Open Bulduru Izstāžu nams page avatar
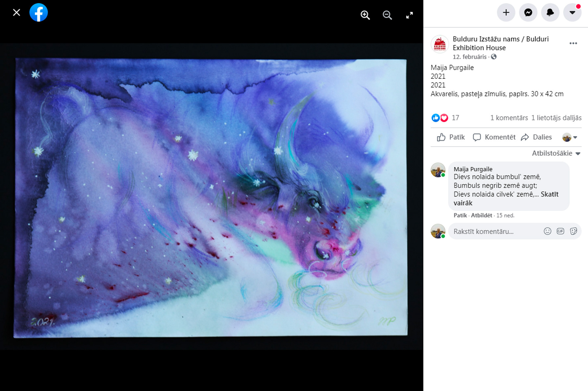Image resolution: width=588 pixels, height=391 pixels. (440, 44)
